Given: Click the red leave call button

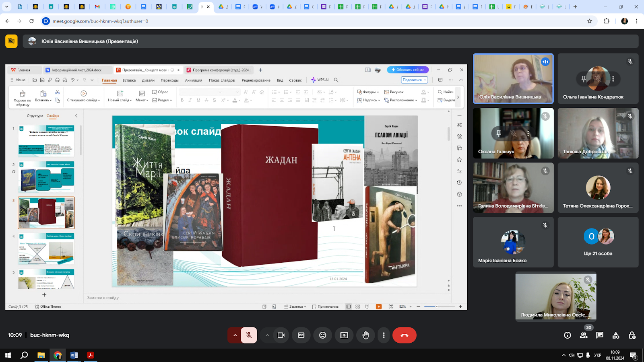Looking at the screenshot, I should pyautogui.click(x=405, y=335).
